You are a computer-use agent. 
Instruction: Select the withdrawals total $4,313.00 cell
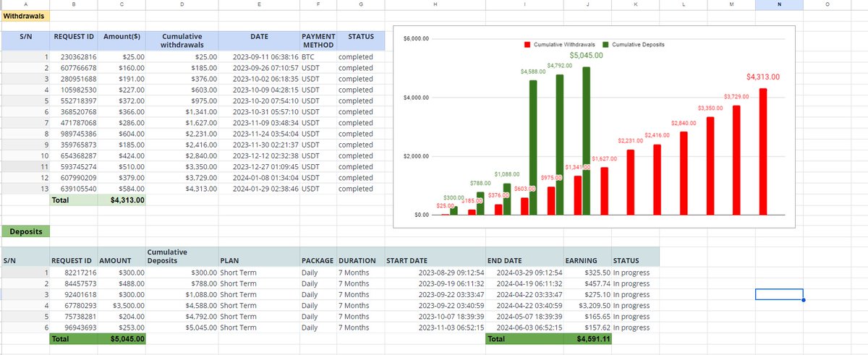pos(122,200)
